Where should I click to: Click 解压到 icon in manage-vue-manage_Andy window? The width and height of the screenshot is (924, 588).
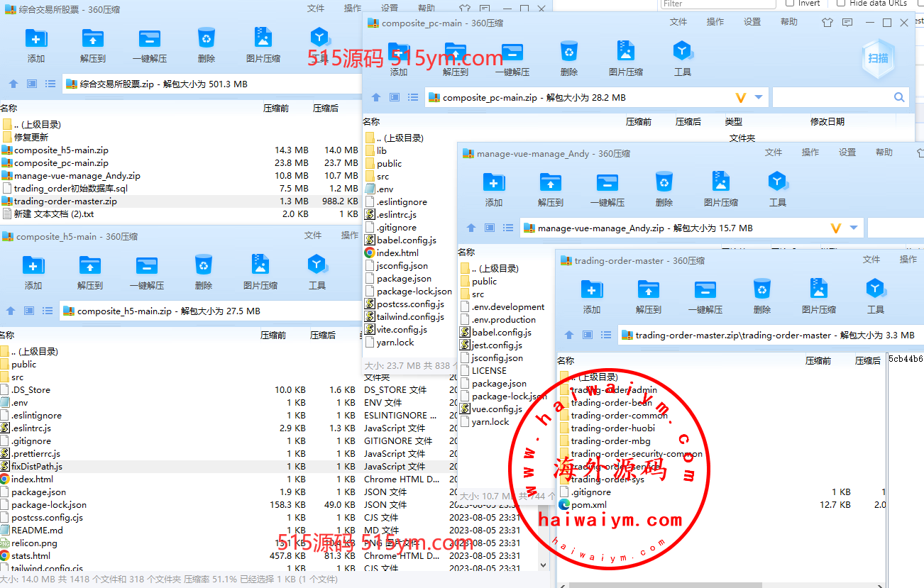coord(550,184)
